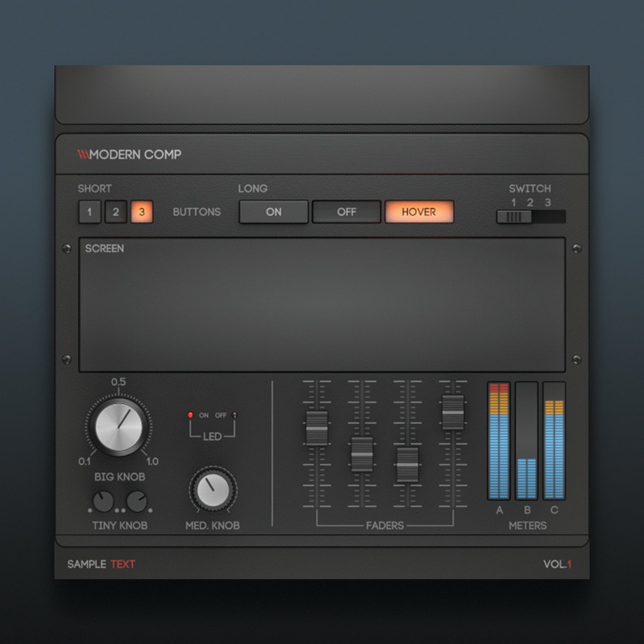Image resolution: width=644 pixels, height=644 pixels.
Task: Click the Med. Knob dial
Action: pos(213,489)
